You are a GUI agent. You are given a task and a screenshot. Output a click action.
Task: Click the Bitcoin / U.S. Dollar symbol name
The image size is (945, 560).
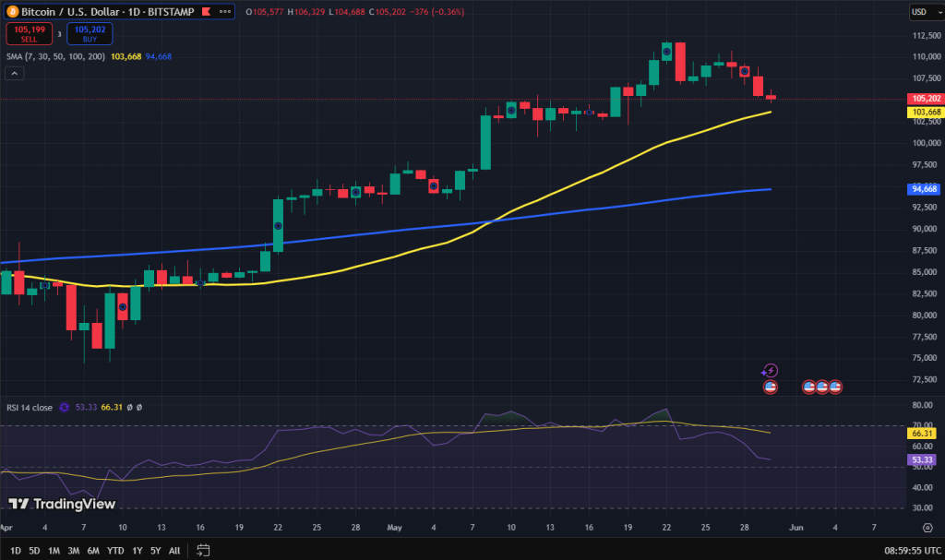tap(72, 11)
